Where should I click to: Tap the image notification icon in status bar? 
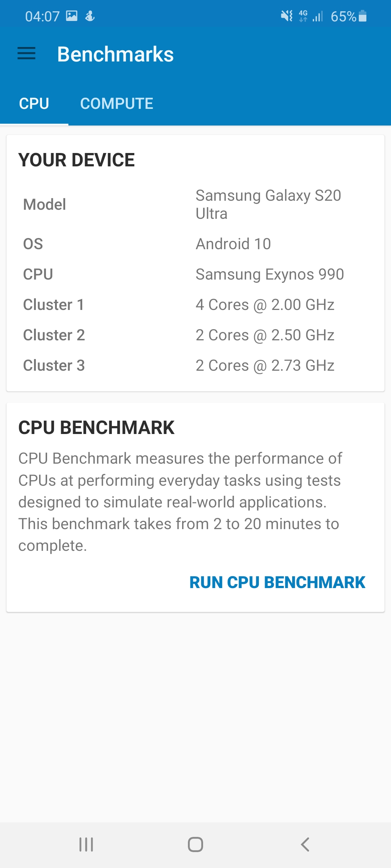[72, 16]
